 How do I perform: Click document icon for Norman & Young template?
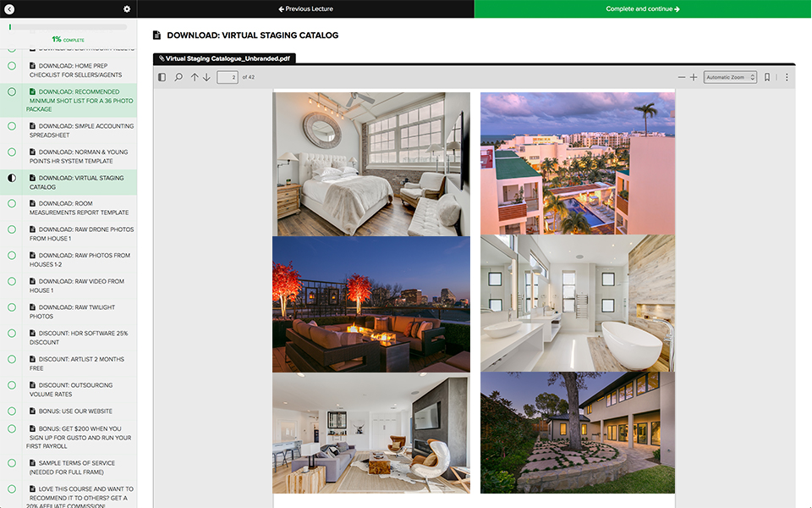click(x=33, y=152)
